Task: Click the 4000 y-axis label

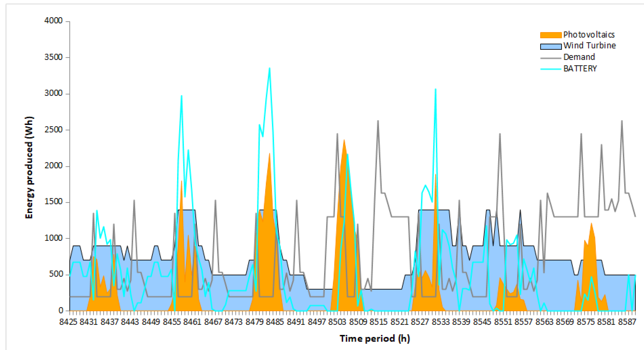Action: point(53,21)
